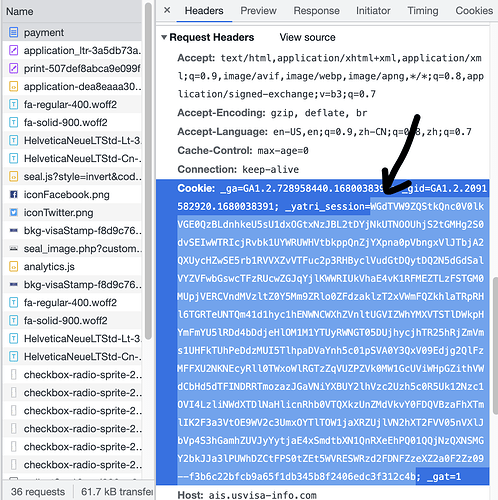
Task: Select the payment document request icon
Action: pyautogui.click(x=13, y=32)
